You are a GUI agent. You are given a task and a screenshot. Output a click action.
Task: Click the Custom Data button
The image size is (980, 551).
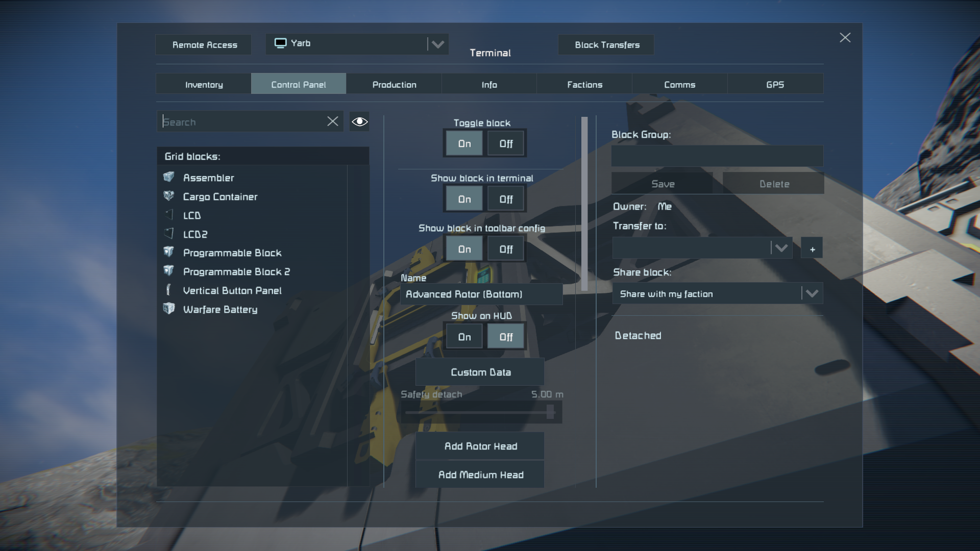click(480, 372)
